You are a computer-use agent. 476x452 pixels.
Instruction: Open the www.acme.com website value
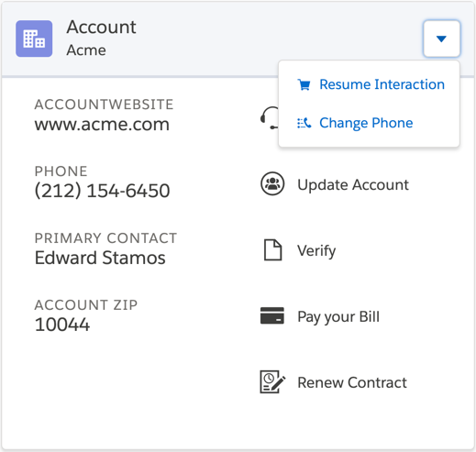(x=102, y=124)
